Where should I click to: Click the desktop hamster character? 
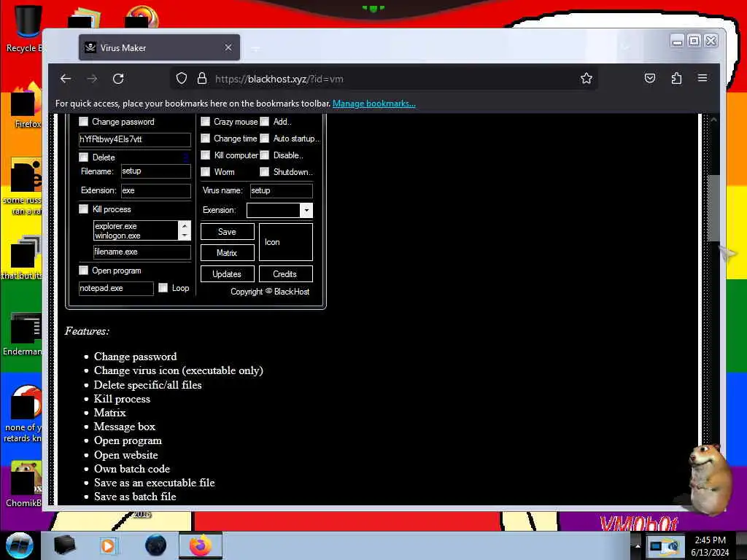pos(709,478)
